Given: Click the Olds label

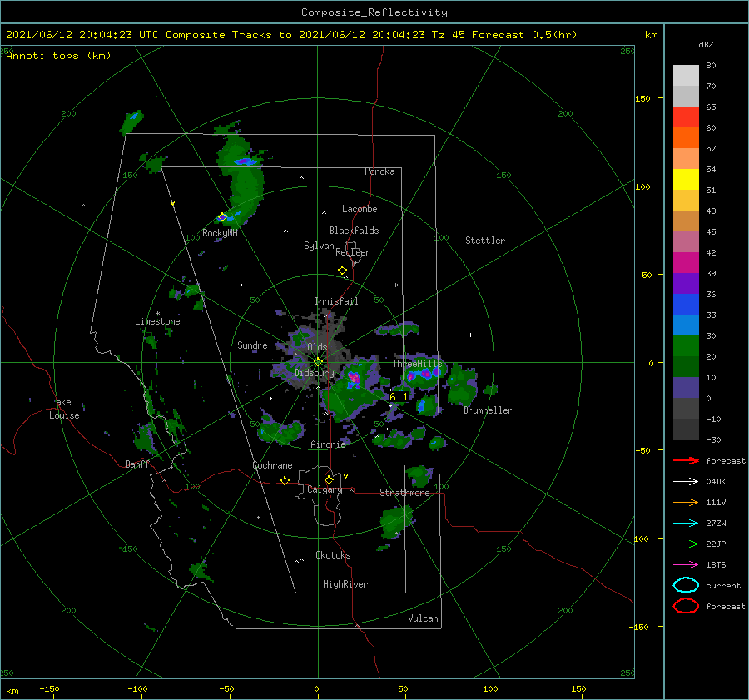Looking at the screenshot, I should 317,347.
